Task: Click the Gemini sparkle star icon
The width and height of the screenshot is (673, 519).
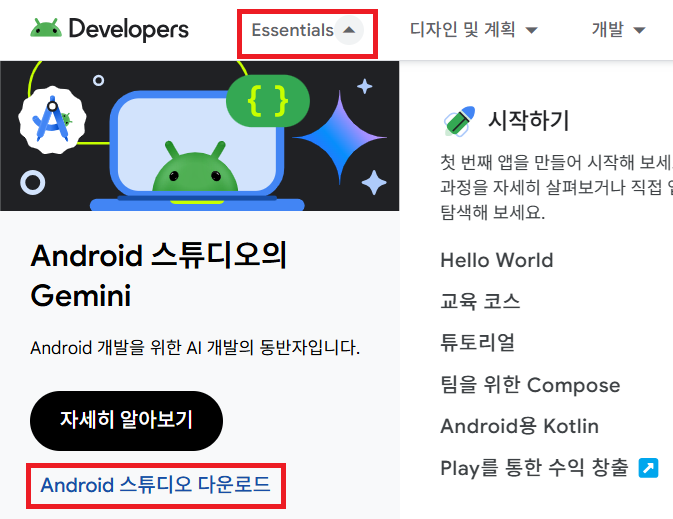Action: 340,137
